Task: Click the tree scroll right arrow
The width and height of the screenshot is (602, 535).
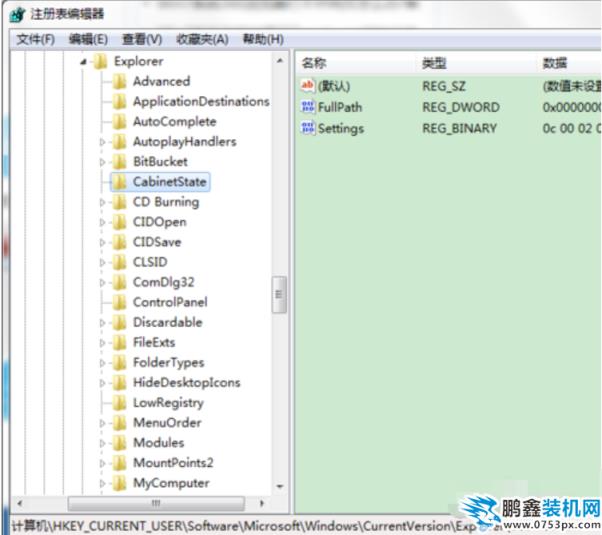Action: 262,503
